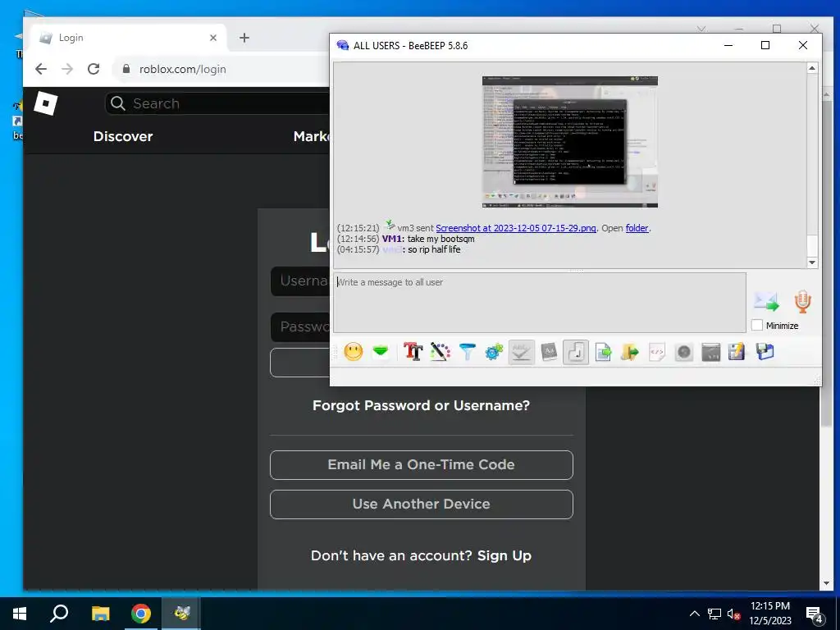Click the Chrome taskbar icon

[141, 614]
